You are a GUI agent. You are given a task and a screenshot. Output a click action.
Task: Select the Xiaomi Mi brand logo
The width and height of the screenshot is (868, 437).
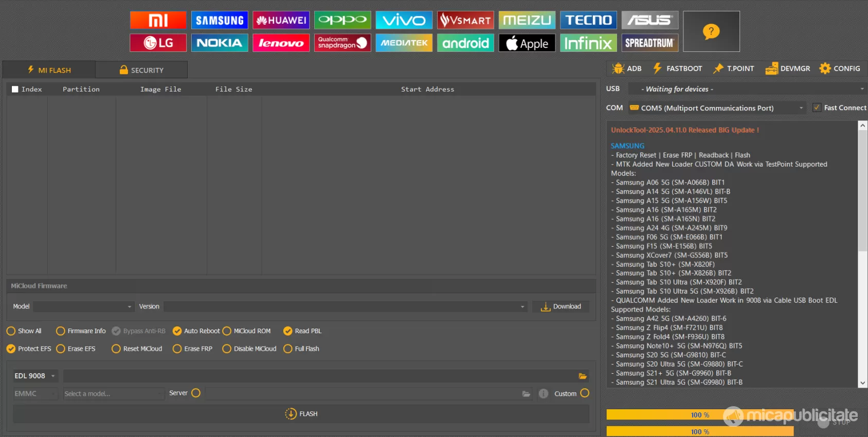158,20
